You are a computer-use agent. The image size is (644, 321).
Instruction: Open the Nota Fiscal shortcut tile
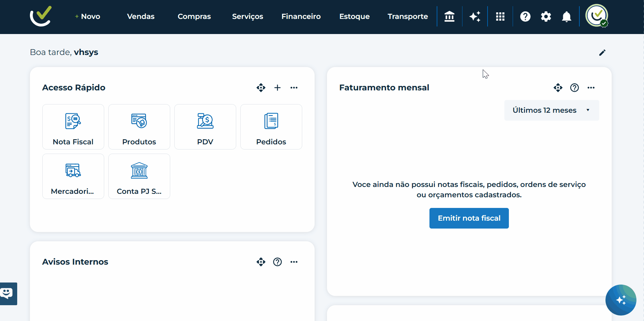(73, 127)
